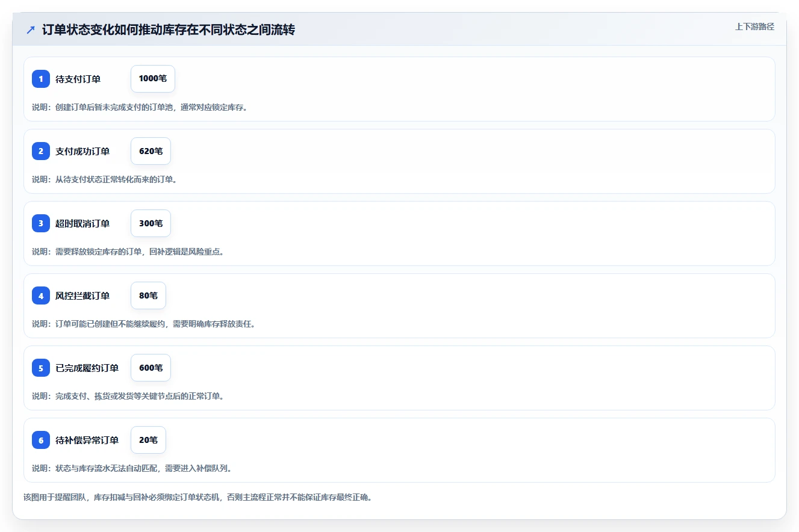Click description about 完成支付、拣货或发货等关键节点
This screenshot has width=799, height=532.
[128, 396]
